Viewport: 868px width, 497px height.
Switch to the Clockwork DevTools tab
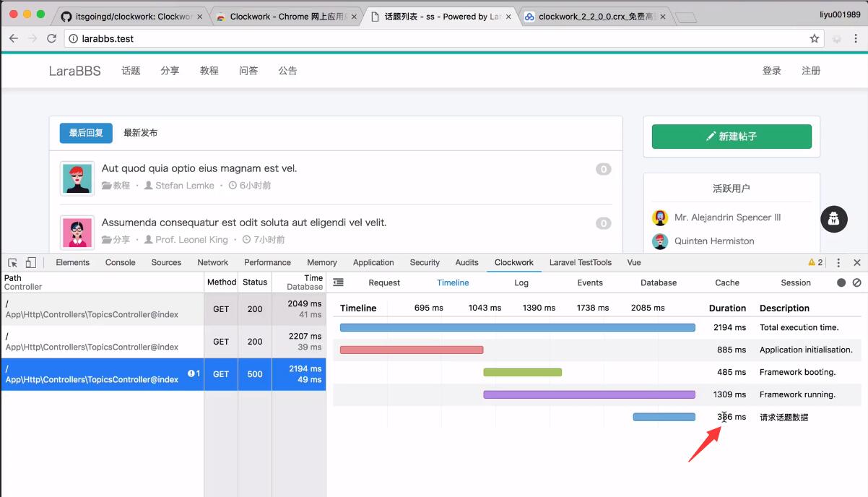[513, 262]
